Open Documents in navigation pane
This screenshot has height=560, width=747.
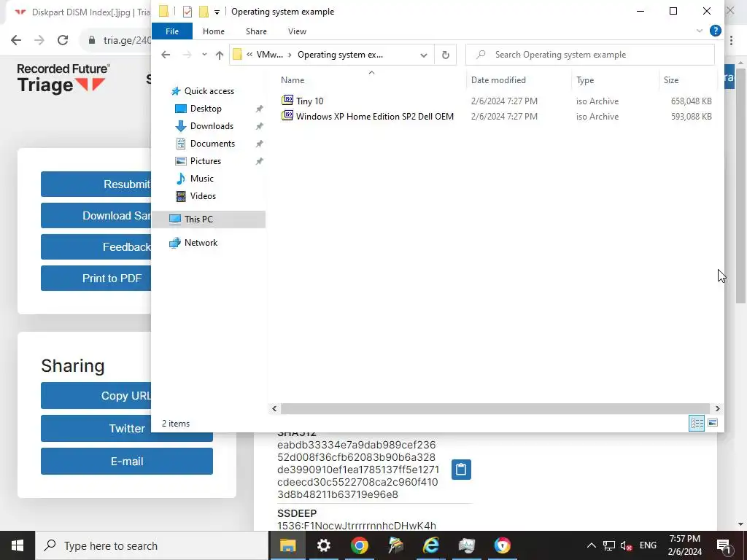tap(212, 144)
